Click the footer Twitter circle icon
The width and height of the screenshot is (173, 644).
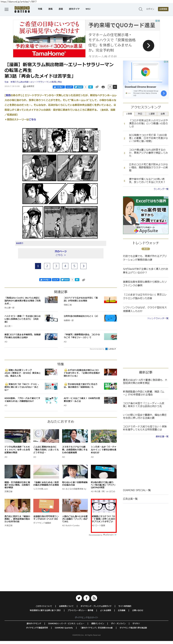(x=79, y=598)
